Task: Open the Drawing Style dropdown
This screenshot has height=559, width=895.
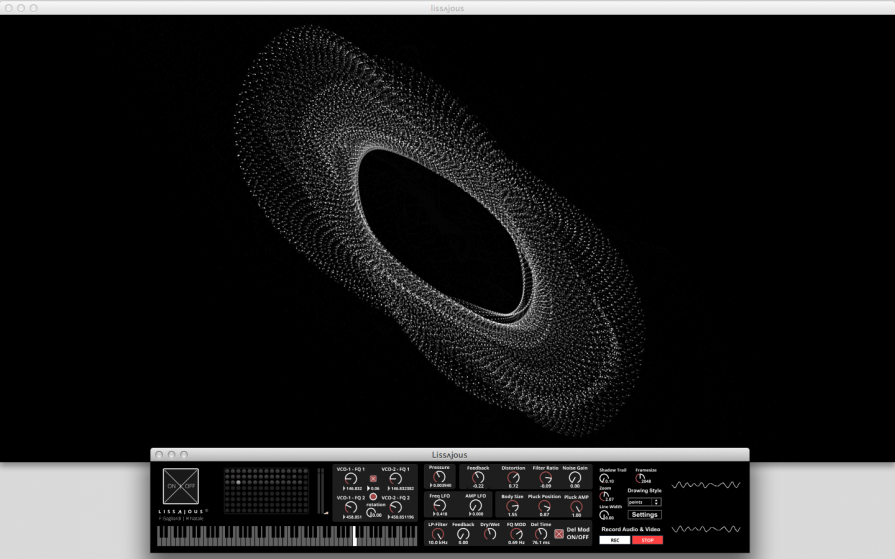Action: (644, 502)
